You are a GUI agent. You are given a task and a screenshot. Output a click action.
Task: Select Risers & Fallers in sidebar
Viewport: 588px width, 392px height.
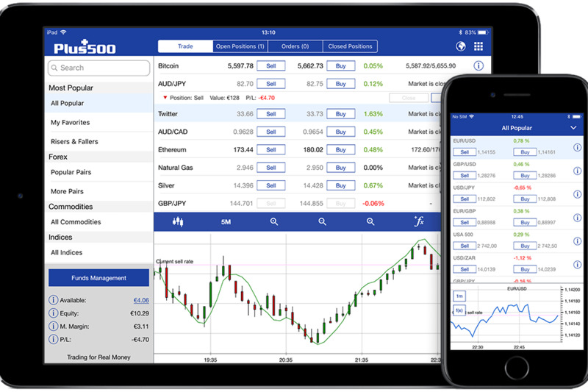pyautogui.click(x=74, y=141)
